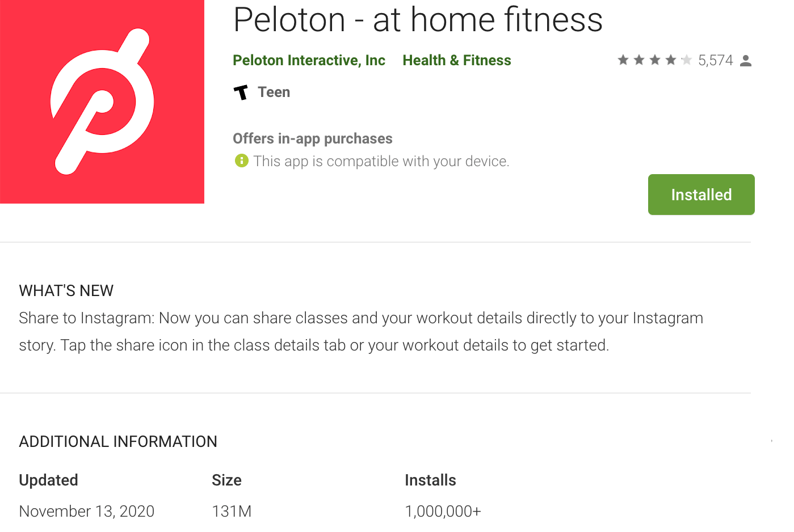The image size is (794, 532).
Task: Click the November 13, 2020 updated date
Action: click(87, 511)
